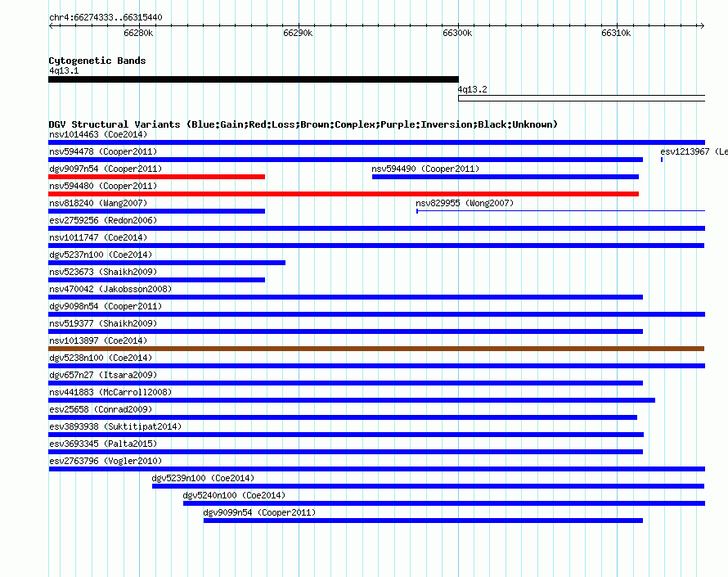This screenshot has width=728, height=577.
Task: Click the DGV Structural Variants track title
Action: point(303,124)
